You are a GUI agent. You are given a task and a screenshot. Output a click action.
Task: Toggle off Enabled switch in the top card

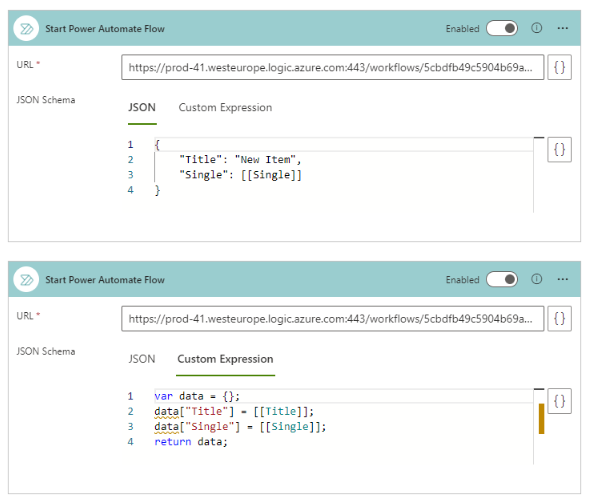click(x=502, y=28)
